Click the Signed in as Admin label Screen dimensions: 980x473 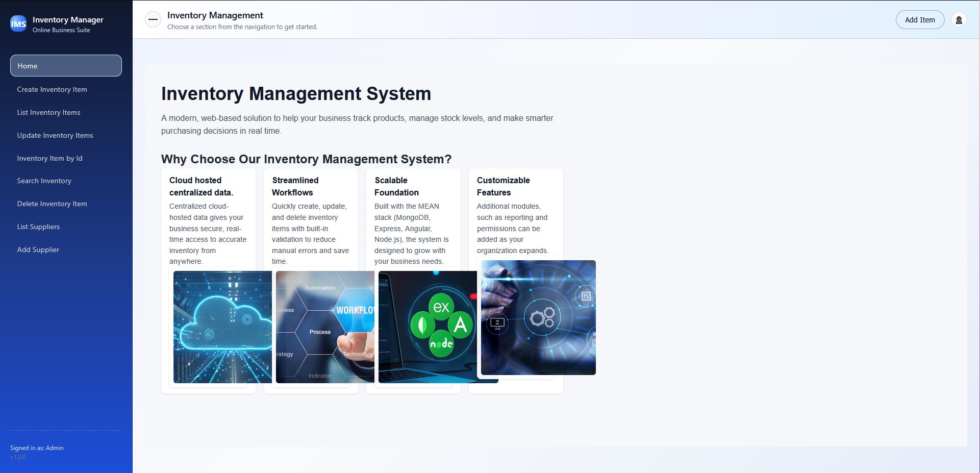click(x=37, y=447)
